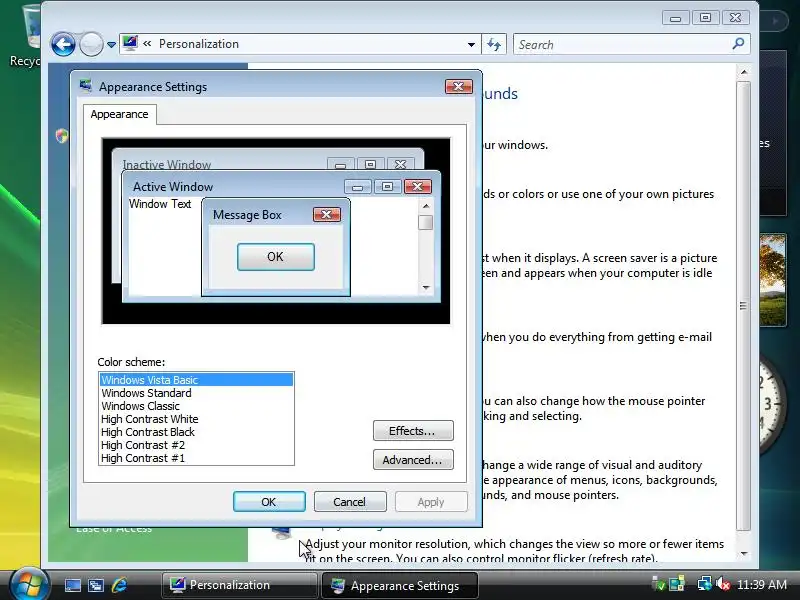This screenshot has width=800, height=600.
Task: Click the tray icon with green check
Action: pyautogui.click(x=659, y=584)
